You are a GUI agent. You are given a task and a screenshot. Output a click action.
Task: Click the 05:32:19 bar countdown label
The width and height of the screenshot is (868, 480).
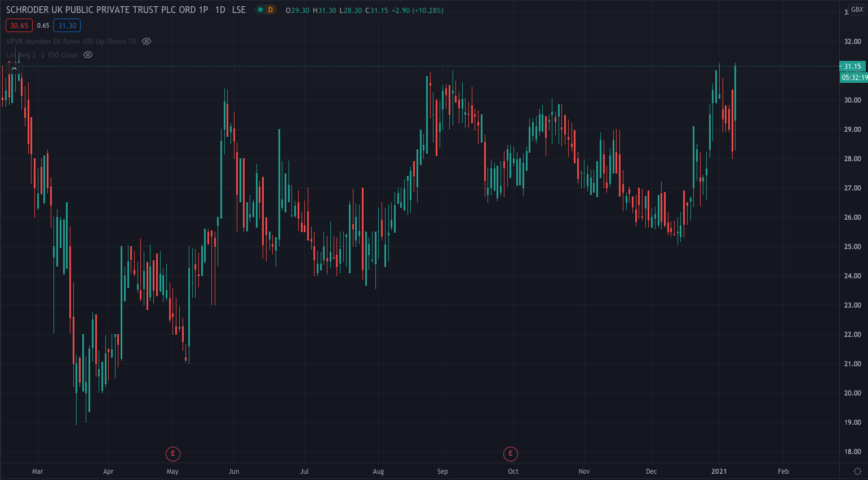pos(854,78)
